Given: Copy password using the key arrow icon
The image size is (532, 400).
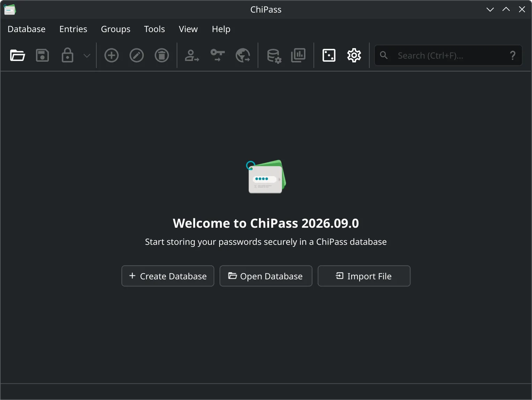Looking at the screenshot, I should (217, 55).
